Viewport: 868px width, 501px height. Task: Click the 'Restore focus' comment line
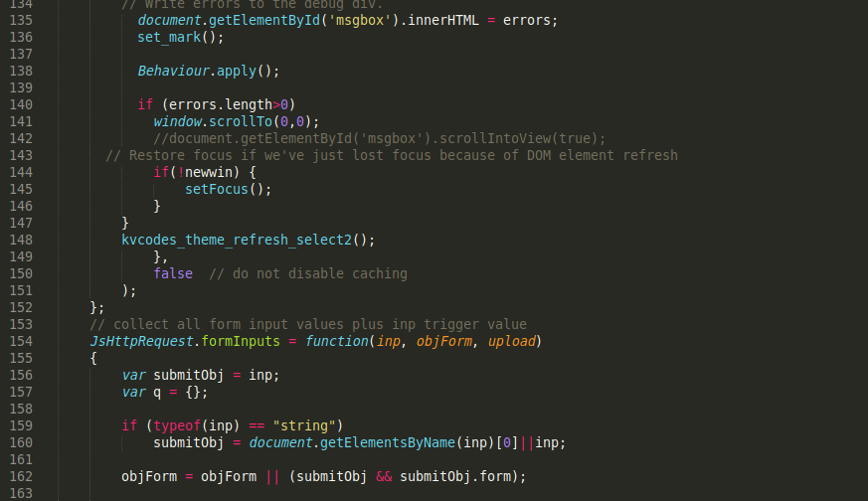coord(391,155)
